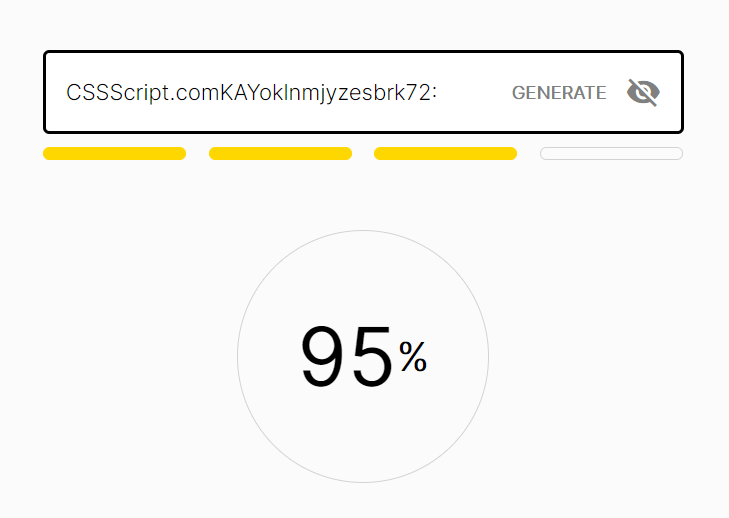
Task: Select the leftmost password strength indicator
Action: pyautogui.click(x=114, y=154)
